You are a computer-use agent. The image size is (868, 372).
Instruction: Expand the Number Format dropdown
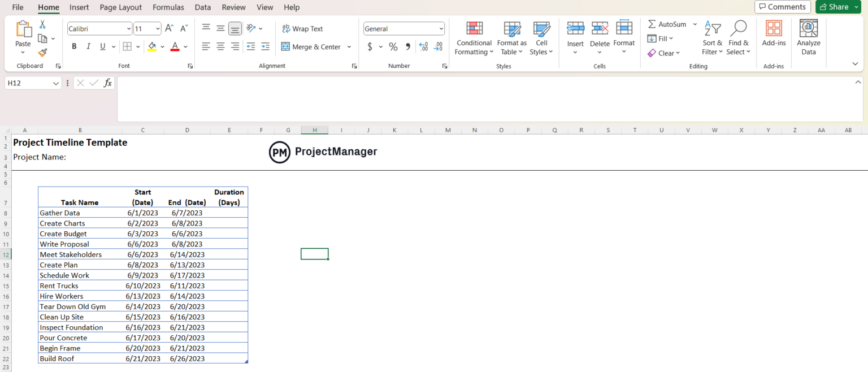(x=441, y=28)
